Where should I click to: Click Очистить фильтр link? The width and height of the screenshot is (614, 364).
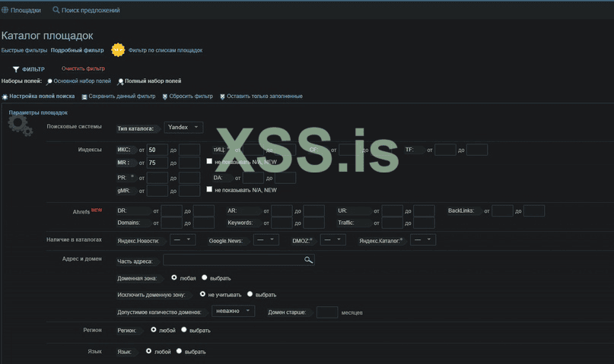pos(83,68)
